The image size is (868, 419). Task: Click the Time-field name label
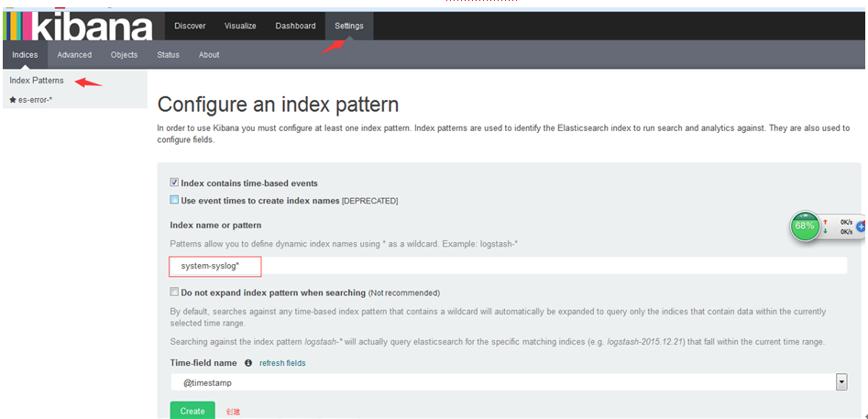click(203, 363)
